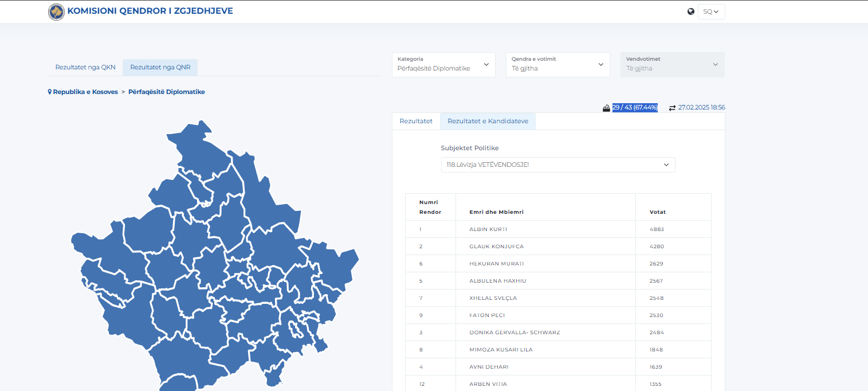
Task: Open the Qendra e votimit dropdown
Action: (558, 65)
